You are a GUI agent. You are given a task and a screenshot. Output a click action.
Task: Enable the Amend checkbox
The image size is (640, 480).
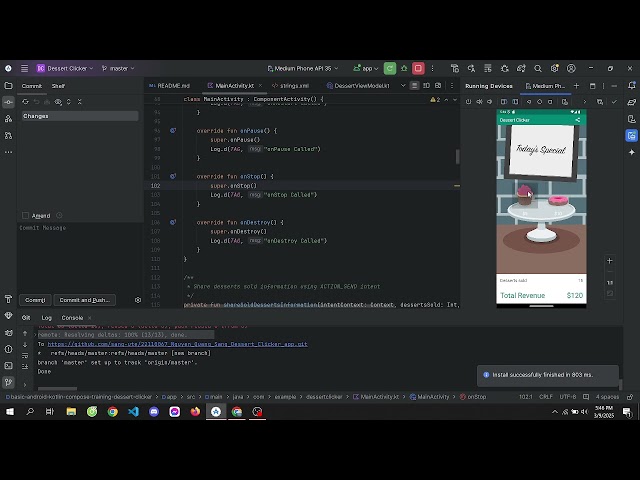point(26,215)
